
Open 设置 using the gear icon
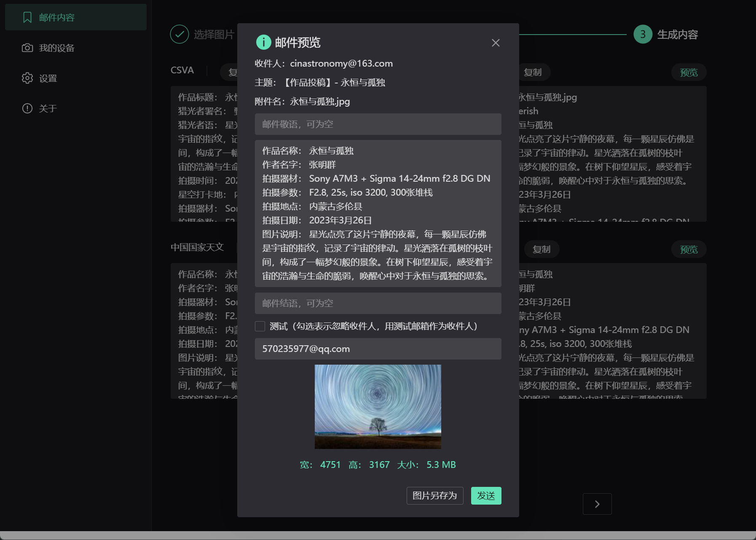pos(27,78)
